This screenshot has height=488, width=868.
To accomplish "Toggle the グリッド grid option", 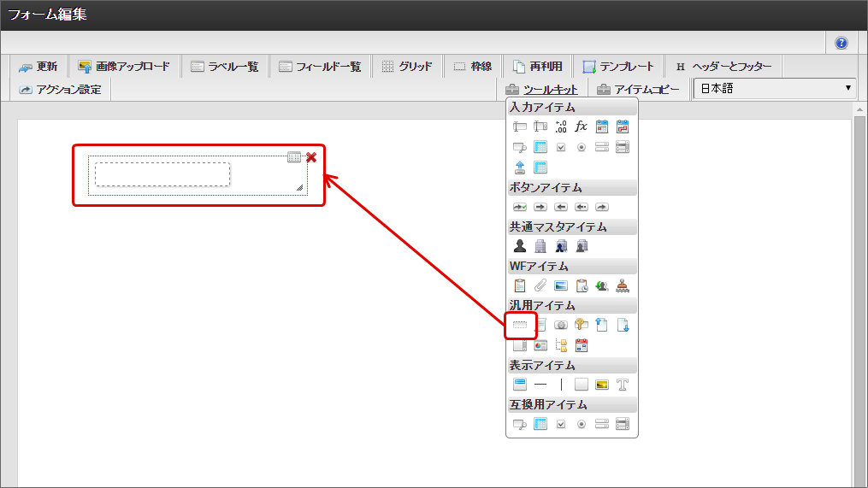I will pyautogui.click(x=407, y=67).
